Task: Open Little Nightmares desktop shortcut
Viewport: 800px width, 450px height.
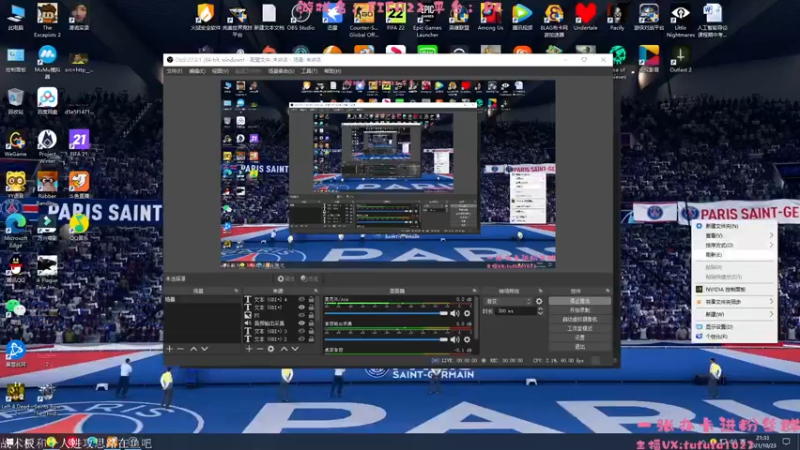Action: tap(680, 19)
